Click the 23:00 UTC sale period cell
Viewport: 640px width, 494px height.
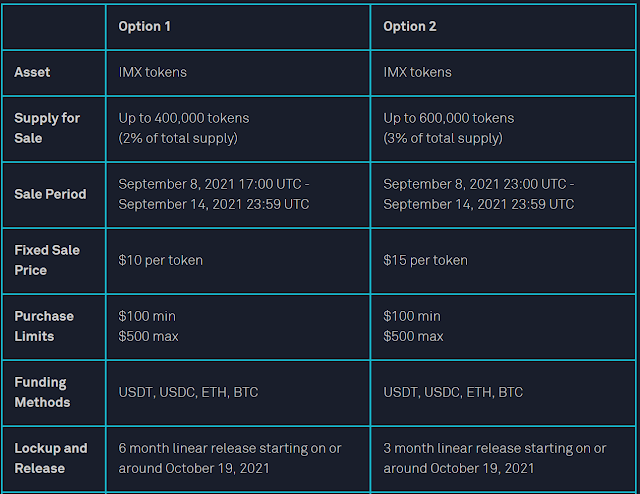coord(479,194)
